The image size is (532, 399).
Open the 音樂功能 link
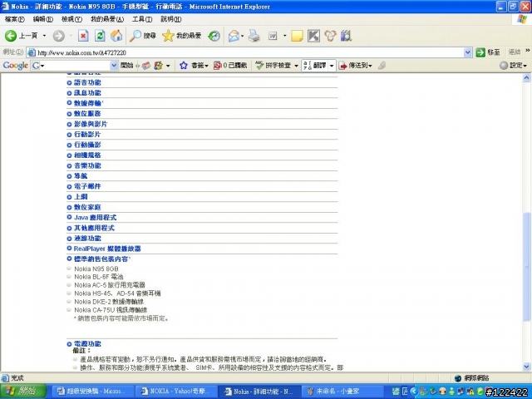pyautogui.click(x=87, y=166)
